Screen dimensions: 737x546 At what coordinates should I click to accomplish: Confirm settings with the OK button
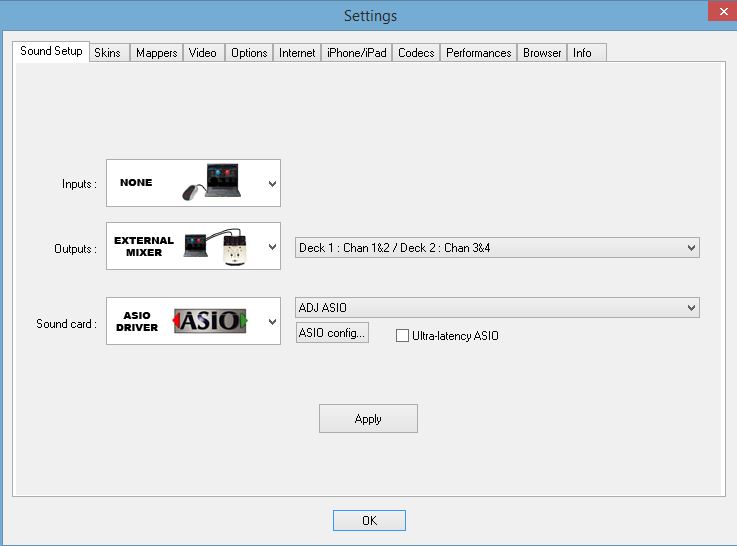point(369,521)
